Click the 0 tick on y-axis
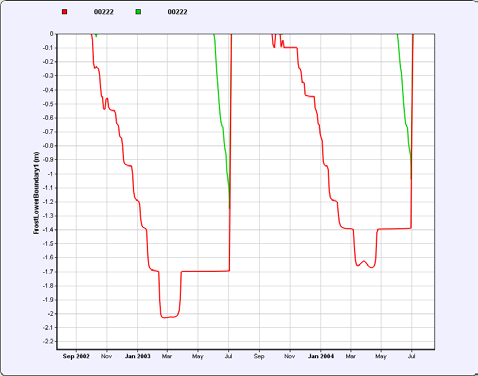 52,34
